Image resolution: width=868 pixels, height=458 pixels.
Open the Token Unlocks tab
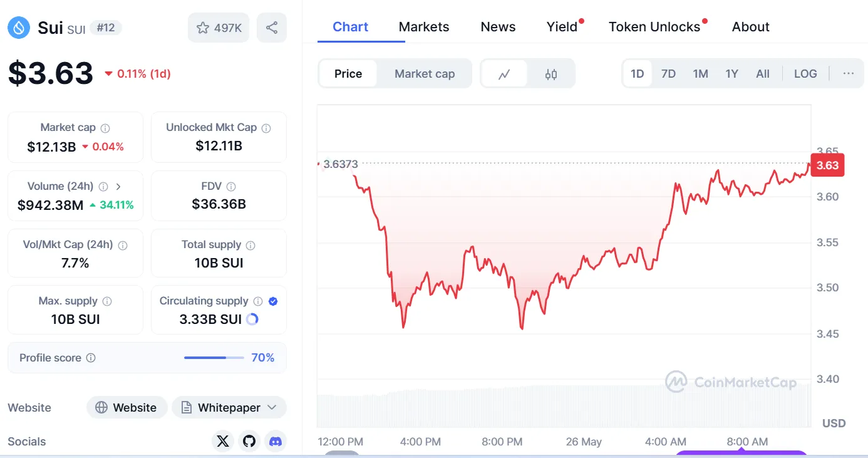click(x=654, y=27)
